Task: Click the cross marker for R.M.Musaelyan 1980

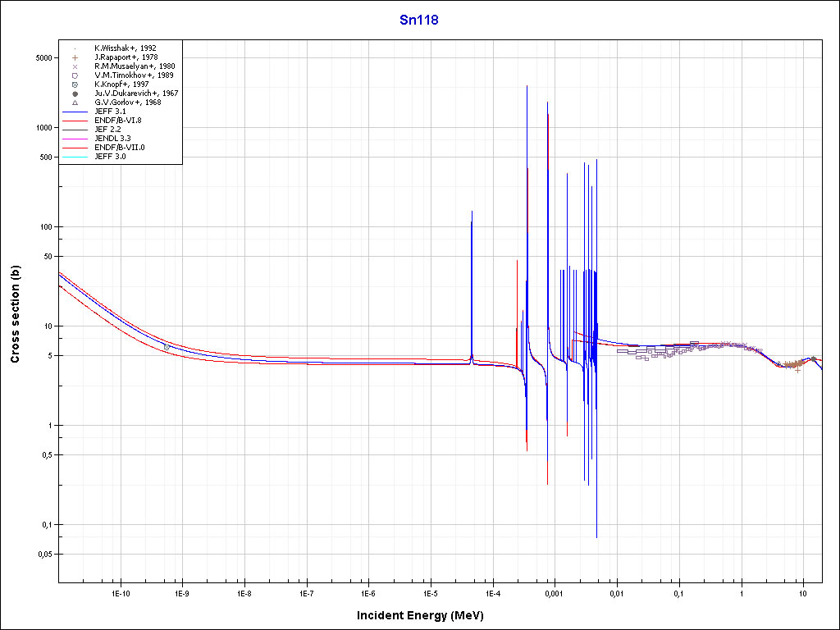Action: (x=75, y=66)
